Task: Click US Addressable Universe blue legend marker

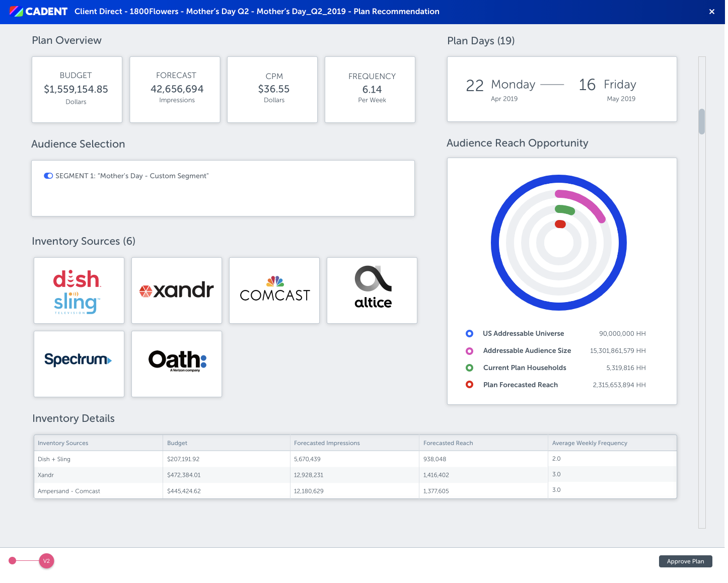Action: (469, 333)
